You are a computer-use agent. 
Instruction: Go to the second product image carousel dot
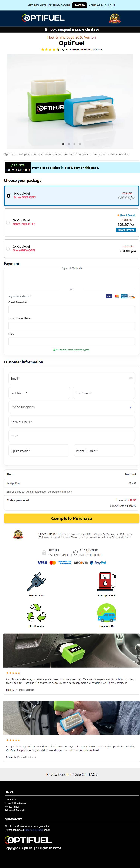(69, 144)
